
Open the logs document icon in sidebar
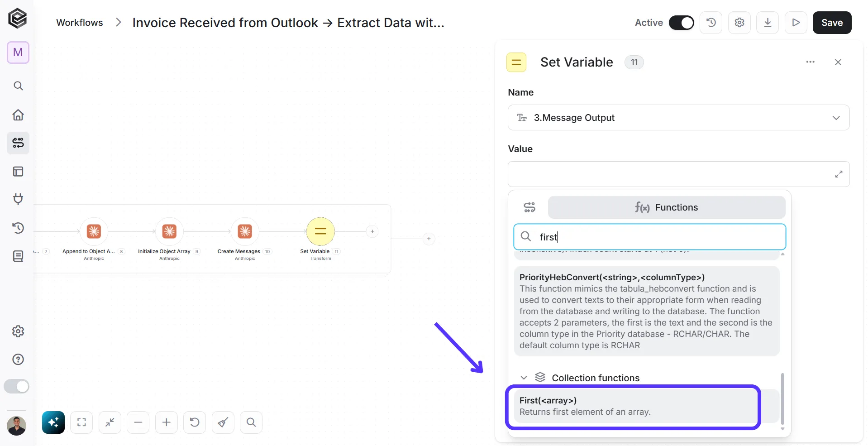click(18, 256)
